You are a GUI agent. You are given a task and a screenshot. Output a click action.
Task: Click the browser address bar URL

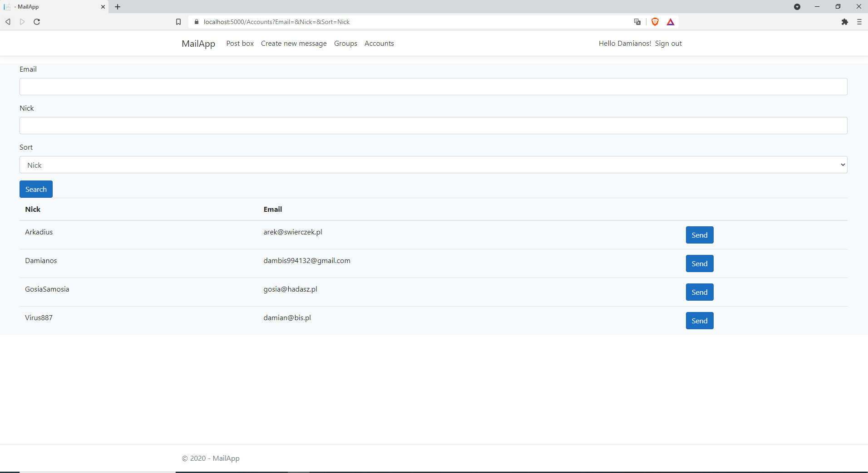[276, 22]
